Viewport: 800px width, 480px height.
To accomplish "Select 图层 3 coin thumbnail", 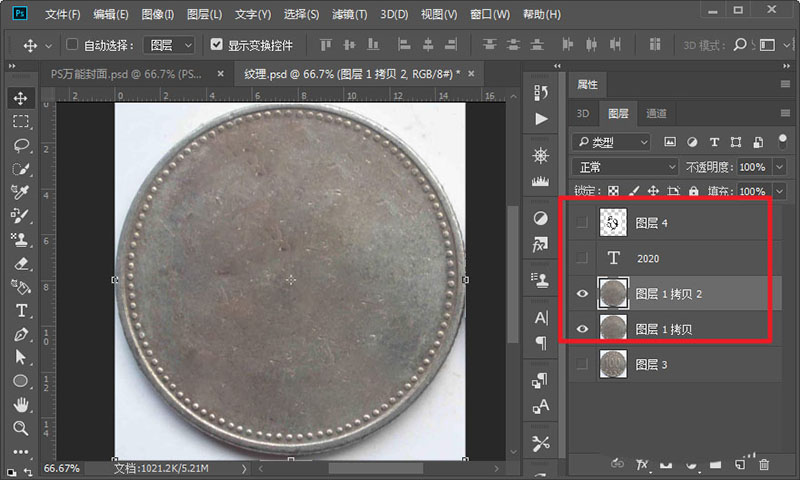I will point(613,364).
